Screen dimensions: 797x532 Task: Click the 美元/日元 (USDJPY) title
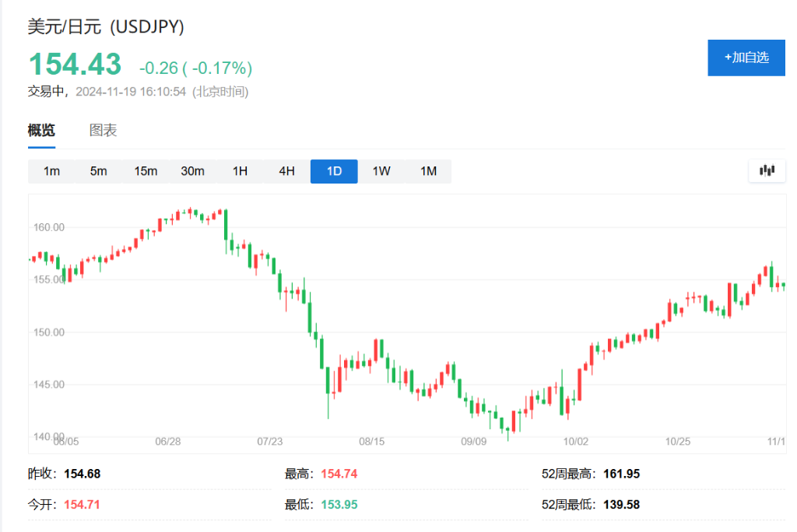[106, 26]
